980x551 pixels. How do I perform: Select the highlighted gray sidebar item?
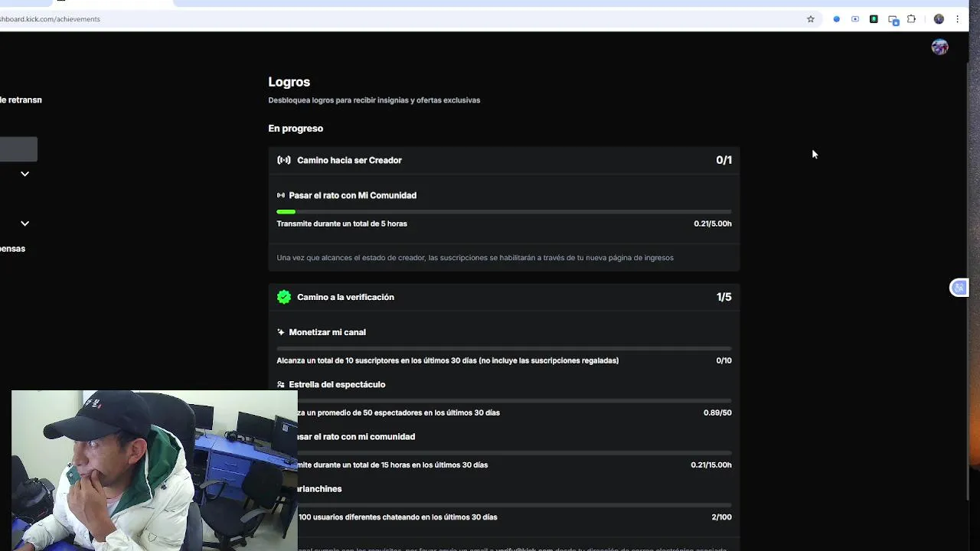[x=18, y=149]
